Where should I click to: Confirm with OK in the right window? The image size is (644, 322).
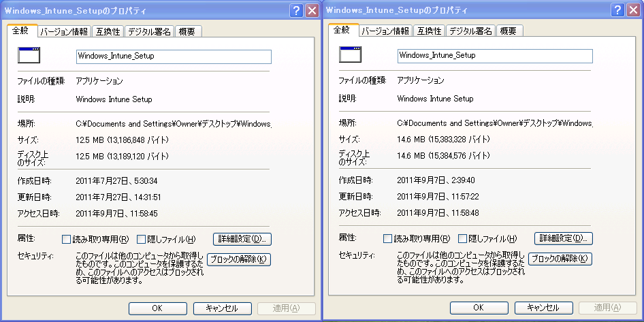pyautogui.click(x=479, y=308)
